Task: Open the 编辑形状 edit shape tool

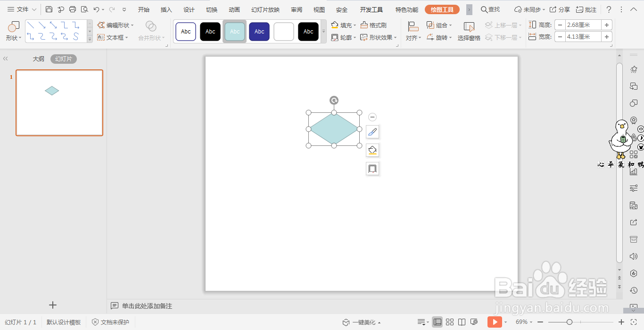Action: click(116, 25)
